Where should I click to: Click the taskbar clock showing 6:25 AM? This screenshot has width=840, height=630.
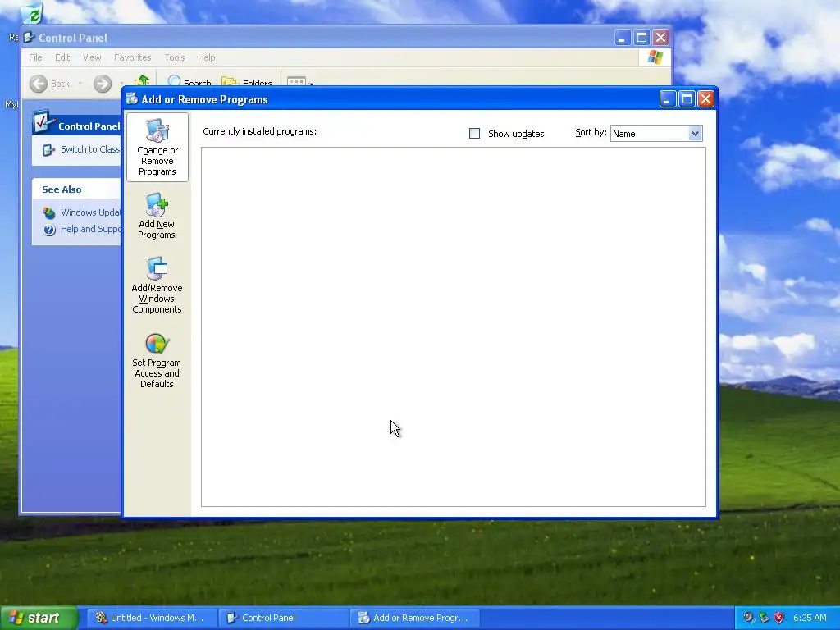point(810,618)
